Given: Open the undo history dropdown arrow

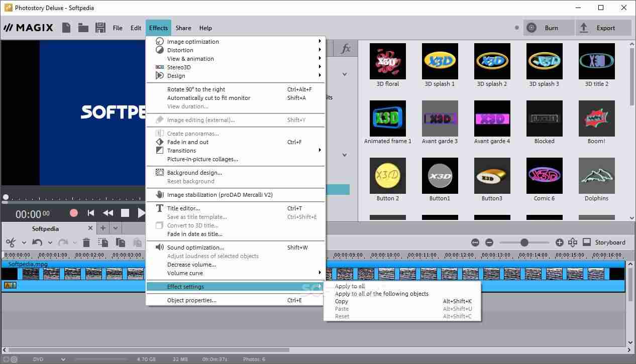Looking at the screenshot, I should (50, 243).
